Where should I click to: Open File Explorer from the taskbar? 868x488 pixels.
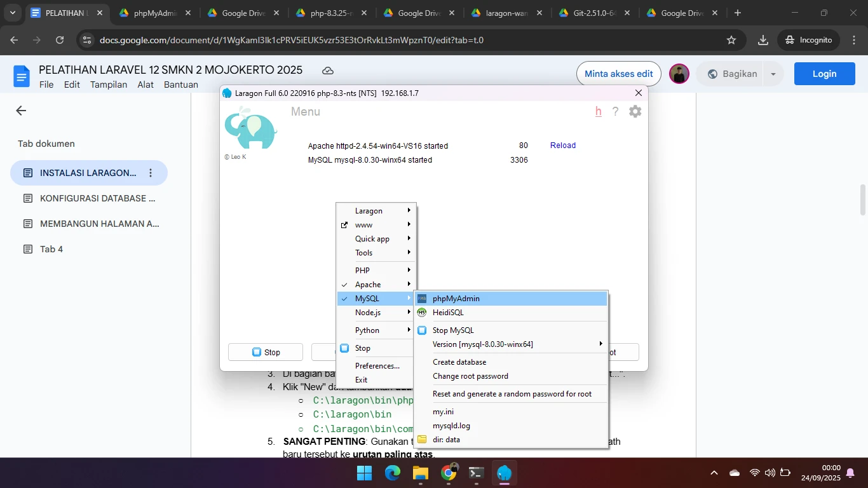pos(420,473)
